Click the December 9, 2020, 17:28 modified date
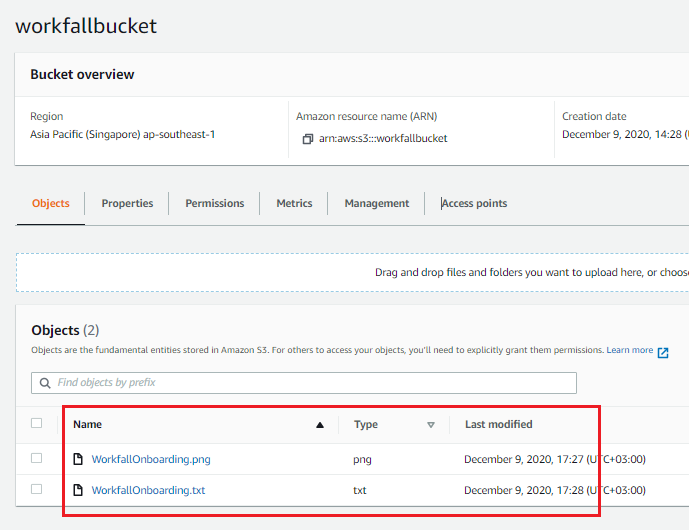689x530 pixels. pos(555,490)
